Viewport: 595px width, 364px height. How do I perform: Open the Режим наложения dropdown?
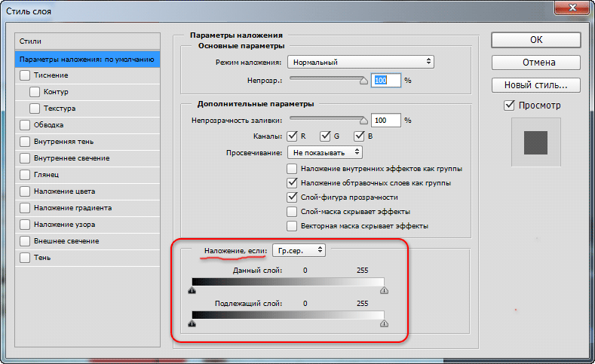click(x=360, y=62)
